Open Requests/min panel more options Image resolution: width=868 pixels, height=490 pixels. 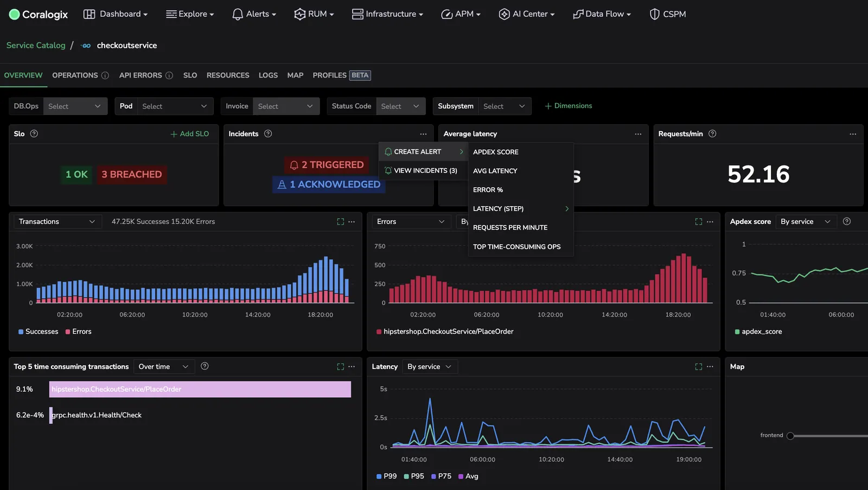tap(853, 134)
